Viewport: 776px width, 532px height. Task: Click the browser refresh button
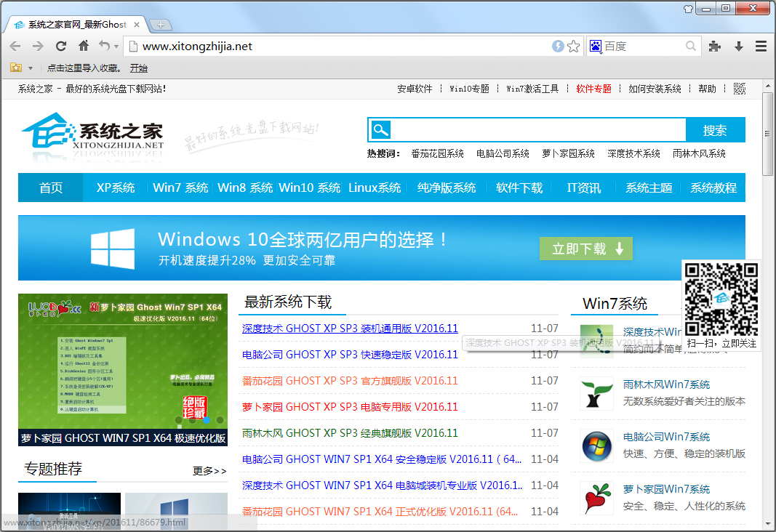(x=61, y=47)
